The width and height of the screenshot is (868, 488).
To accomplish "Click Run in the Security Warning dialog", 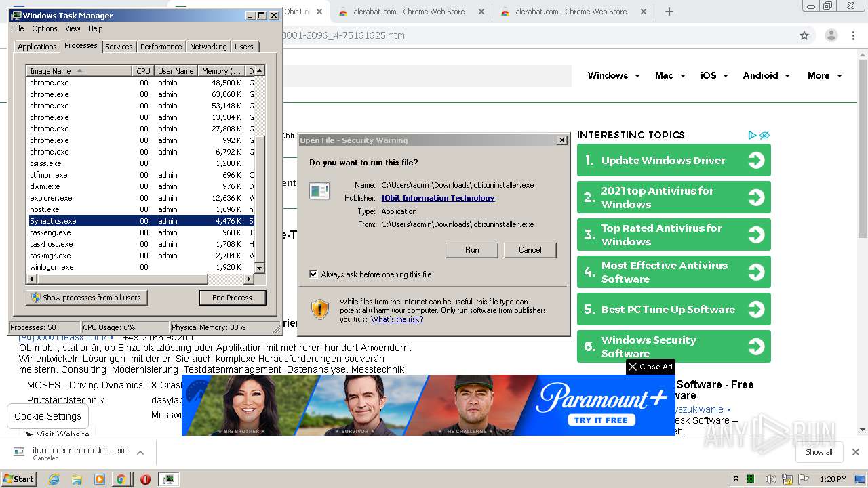I will pyautogui.click(x=472, y=250).
